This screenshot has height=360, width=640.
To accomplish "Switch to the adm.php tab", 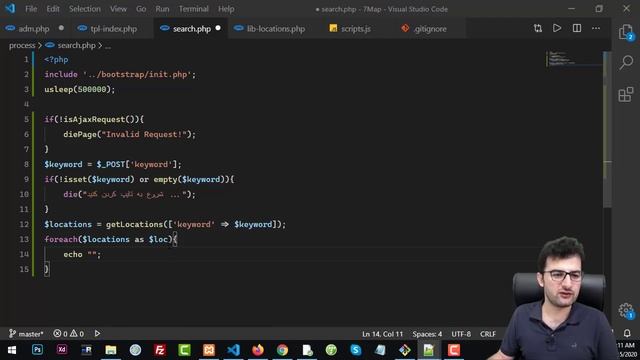I will [x=33, y=29].
